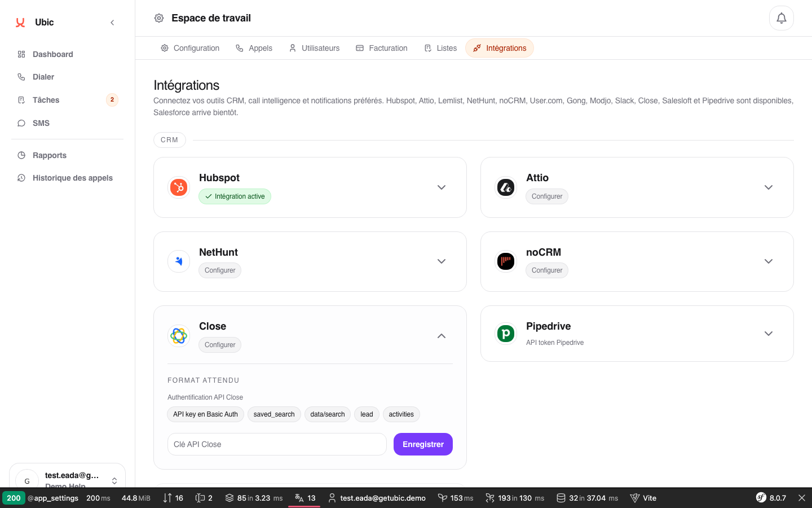Click Configurer under Attio
This screenshot has width=812, height=508.
pyautogui.click(x=547, y=196)
